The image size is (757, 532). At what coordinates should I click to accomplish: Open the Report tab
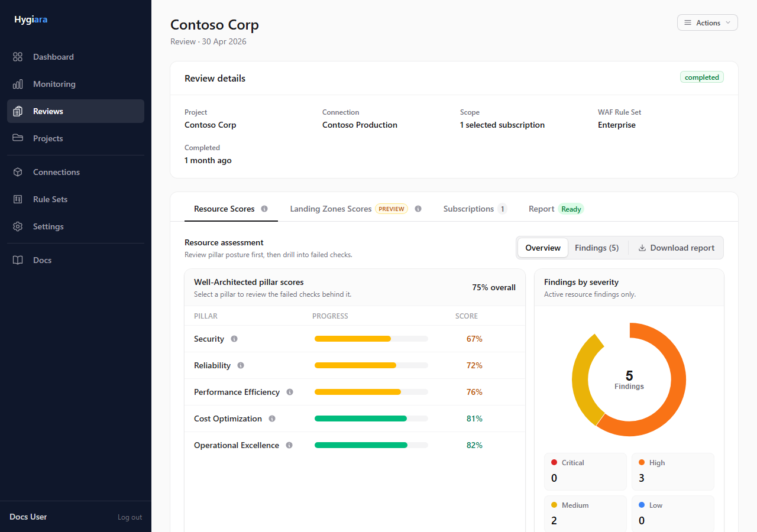pos(556,209)
